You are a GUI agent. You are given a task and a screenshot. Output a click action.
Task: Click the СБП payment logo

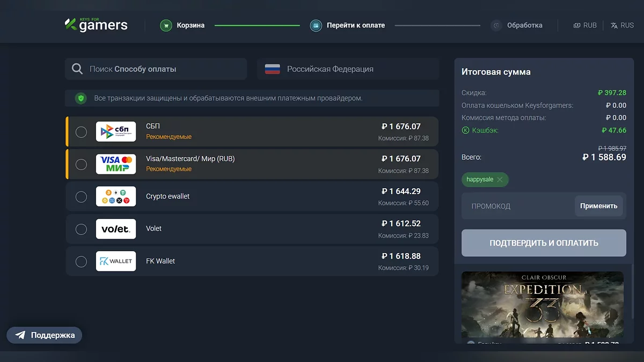tap(116, 131)
